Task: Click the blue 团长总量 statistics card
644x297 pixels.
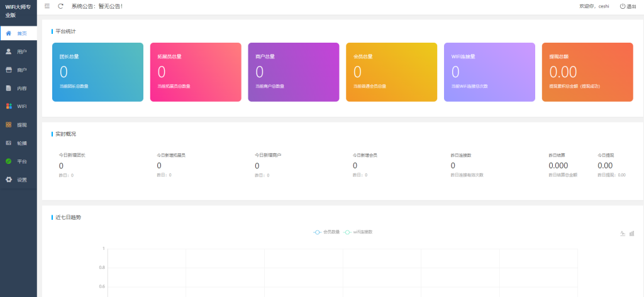Action: pyautogui.click(x=97, y=72)
